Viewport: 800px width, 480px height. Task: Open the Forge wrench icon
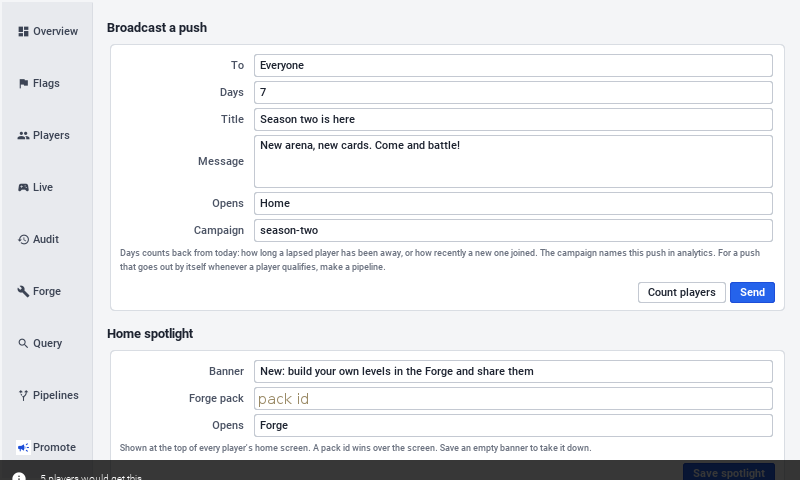23,292
